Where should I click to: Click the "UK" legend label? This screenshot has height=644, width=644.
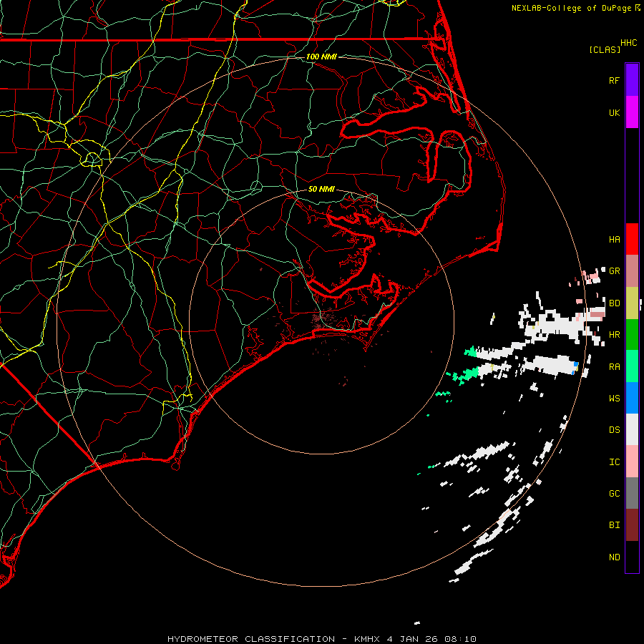pos(615,112)
